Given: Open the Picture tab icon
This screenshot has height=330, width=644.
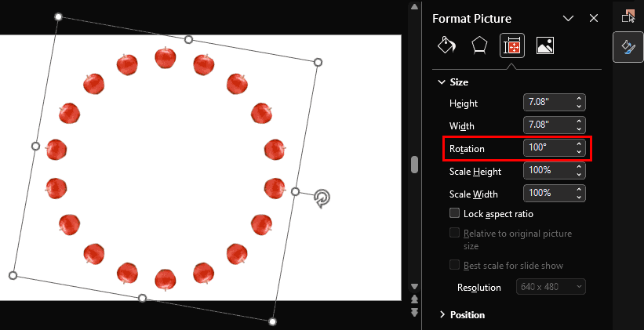Looking at the screenshot, I should [545, 45].
